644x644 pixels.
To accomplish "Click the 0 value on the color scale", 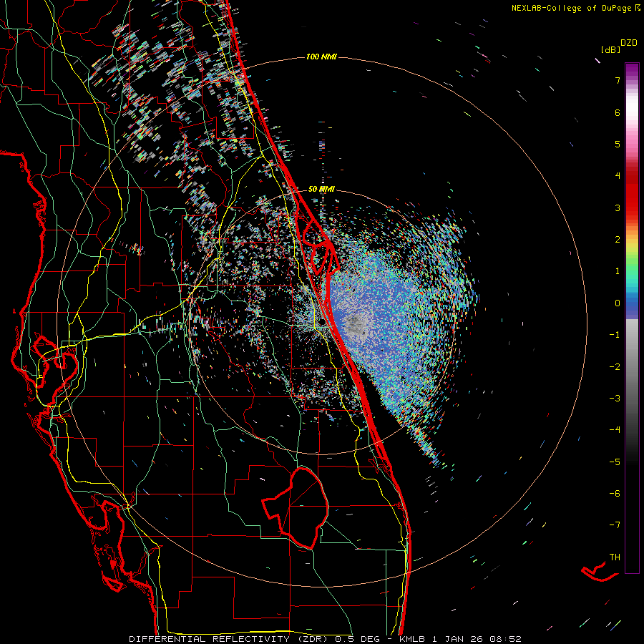I will pyautogui.click(x=618, y=303).
